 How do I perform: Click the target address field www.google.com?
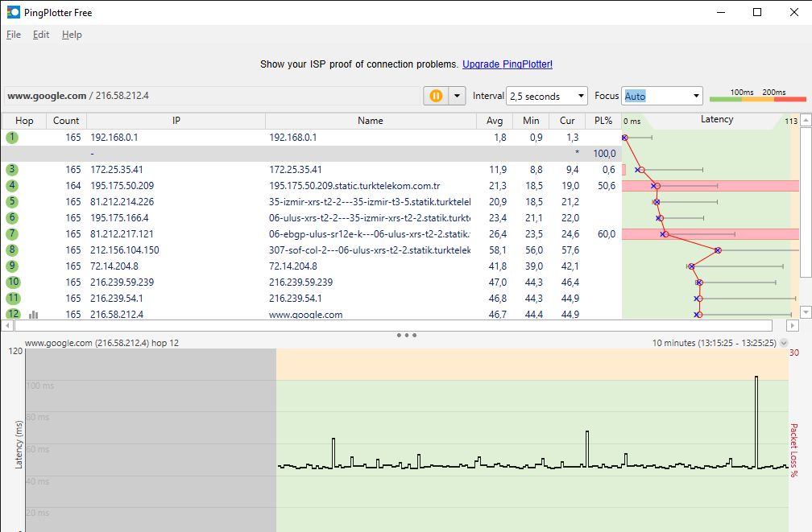pyautogui.click(x=213, y=96)
